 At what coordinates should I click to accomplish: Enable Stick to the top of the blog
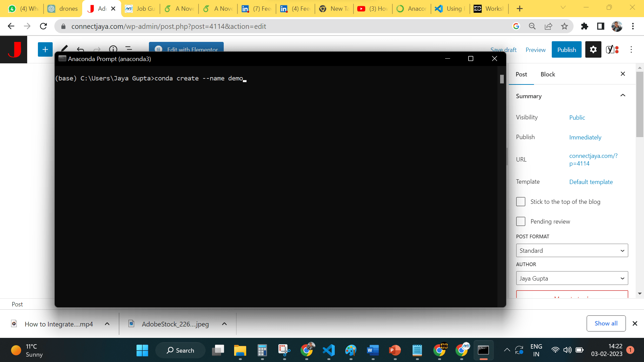click(x=521, y=201)
